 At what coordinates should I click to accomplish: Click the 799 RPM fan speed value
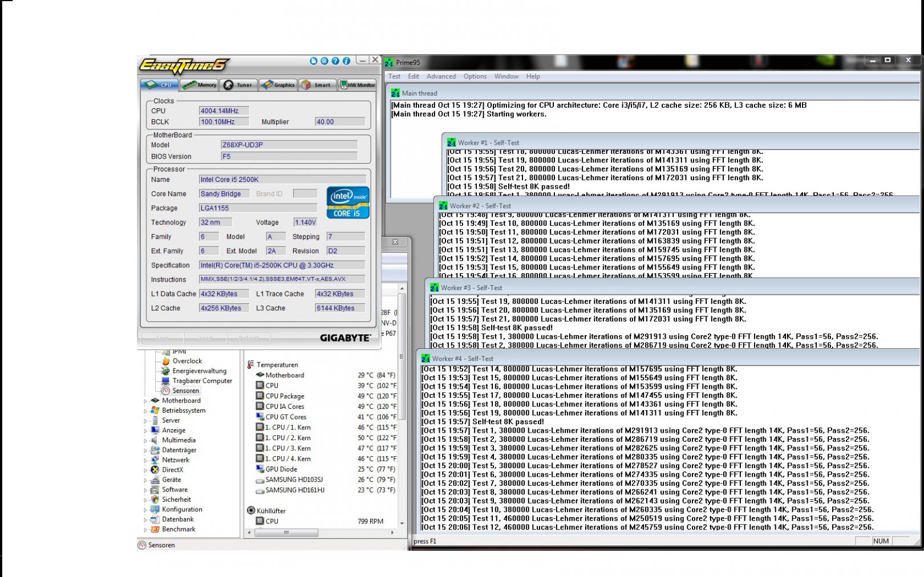370,521
